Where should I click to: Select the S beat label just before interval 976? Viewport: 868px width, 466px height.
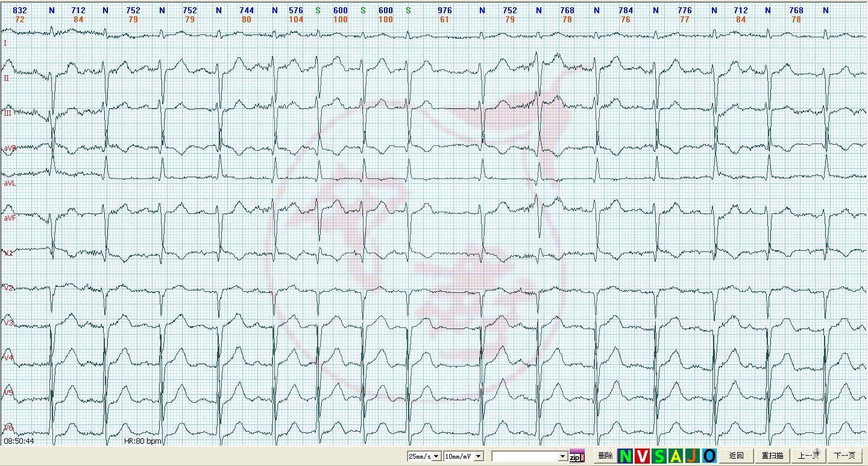pyautogui.click(x=408, y=10)
